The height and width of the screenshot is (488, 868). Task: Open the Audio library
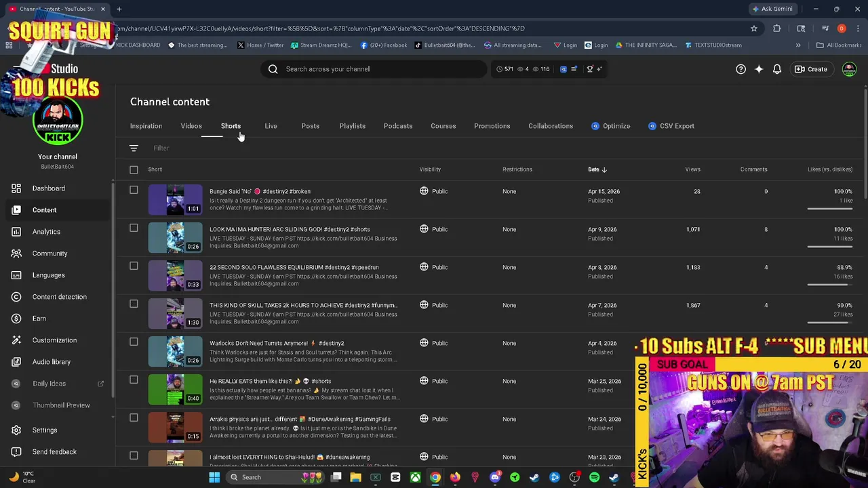point(51,362)
